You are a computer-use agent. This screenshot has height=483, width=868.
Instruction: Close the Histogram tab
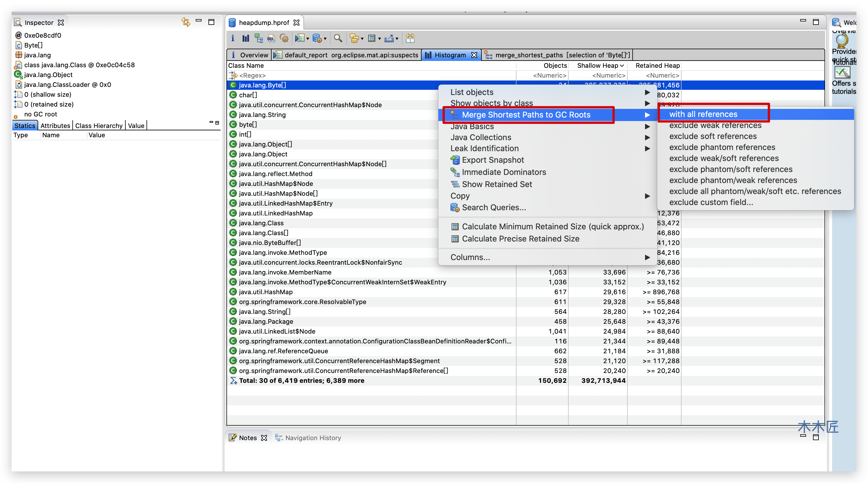click(x=474, y=55)
